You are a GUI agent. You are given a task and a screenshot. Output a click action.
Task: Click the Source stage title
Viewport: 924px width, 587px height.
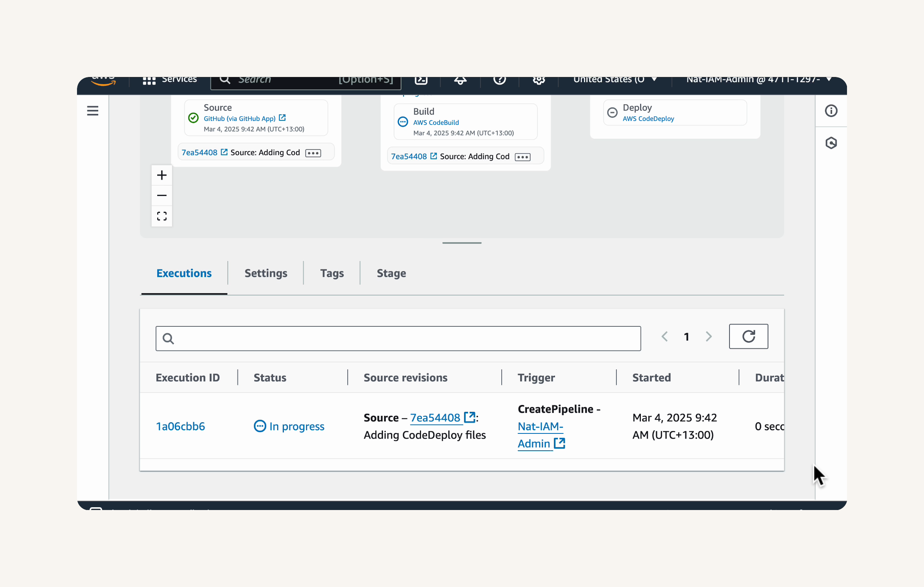coord(218,107)
